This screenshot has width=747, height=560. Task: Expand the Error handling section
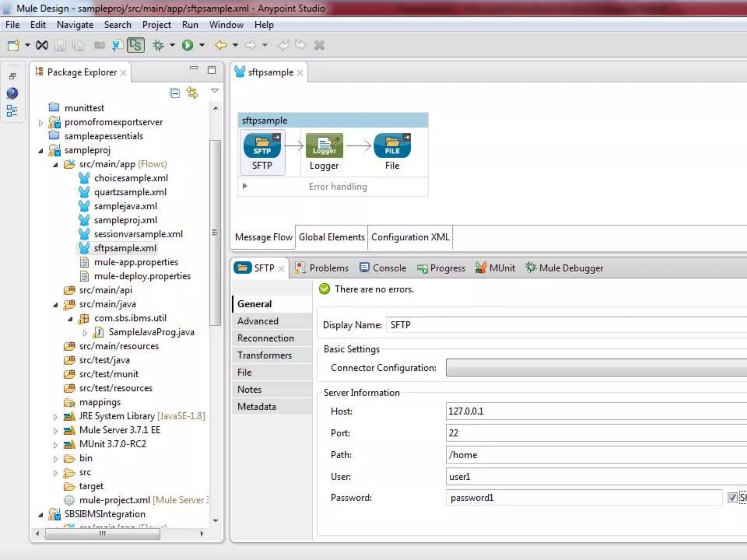[245, 186]
